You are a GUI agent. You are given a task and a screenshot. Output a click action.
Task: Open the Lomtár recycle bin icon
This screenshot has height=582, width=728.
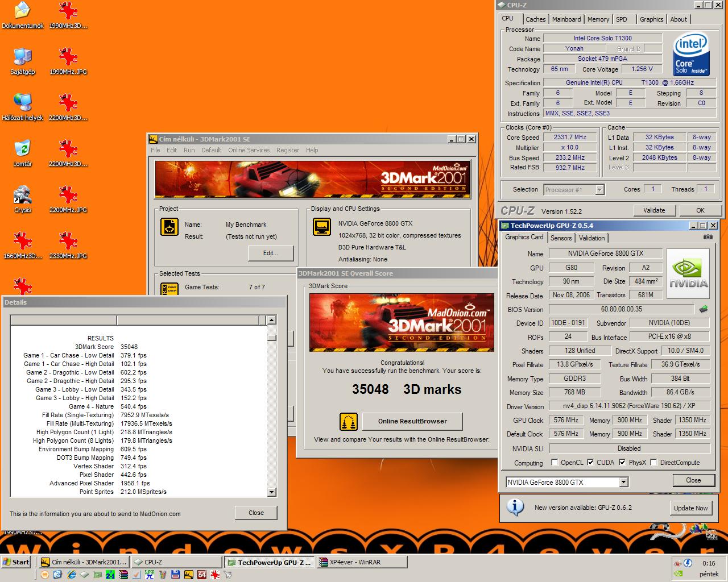[x=23, y=153]
